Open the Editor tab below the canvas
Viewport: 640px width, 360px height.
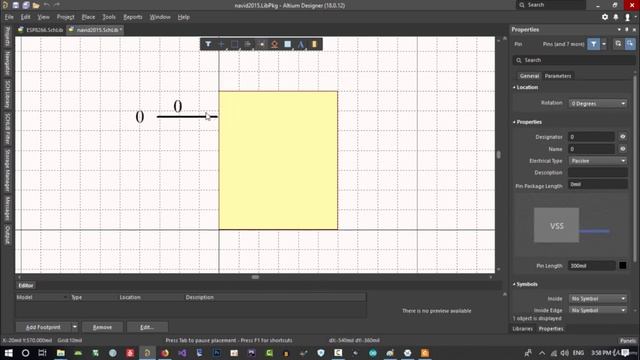point(26,285)
